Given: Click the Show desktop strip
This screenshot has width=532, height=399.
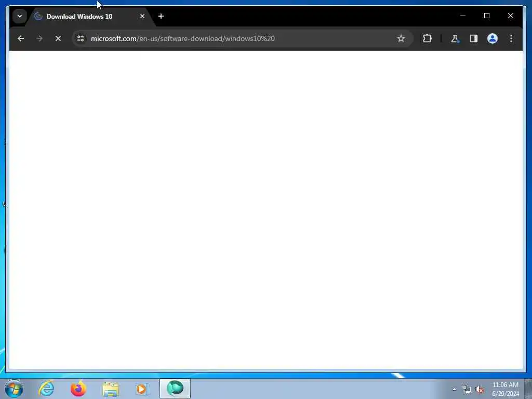Looking at the screenshot, I should point(528,389).
